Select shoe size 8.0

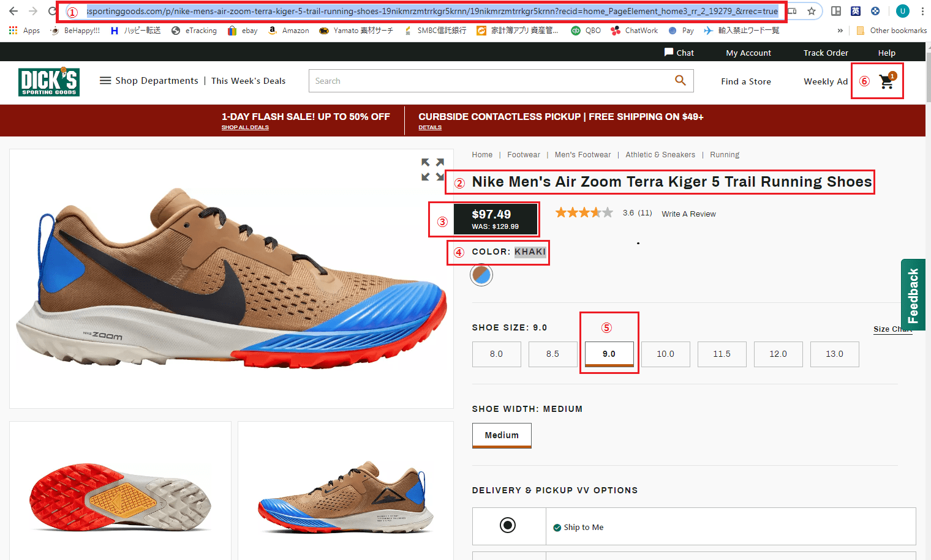coord(496,354)
